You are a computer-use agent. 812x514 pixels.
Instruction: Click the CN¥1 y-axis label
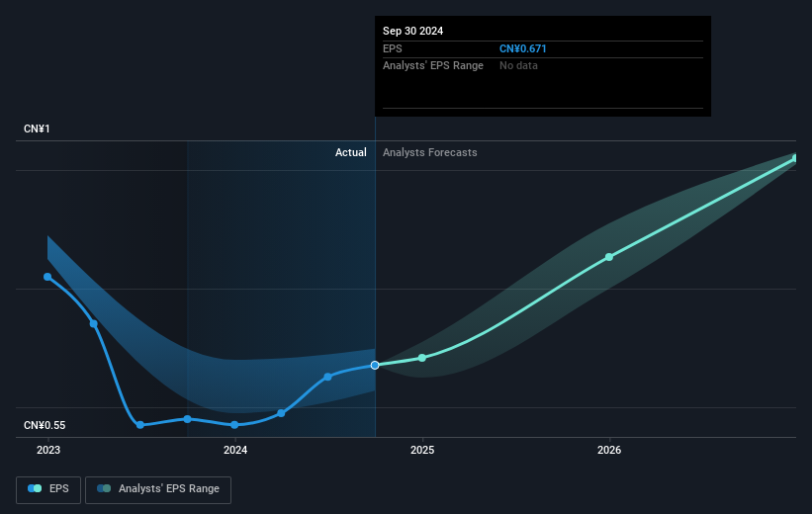coord(37,128)
